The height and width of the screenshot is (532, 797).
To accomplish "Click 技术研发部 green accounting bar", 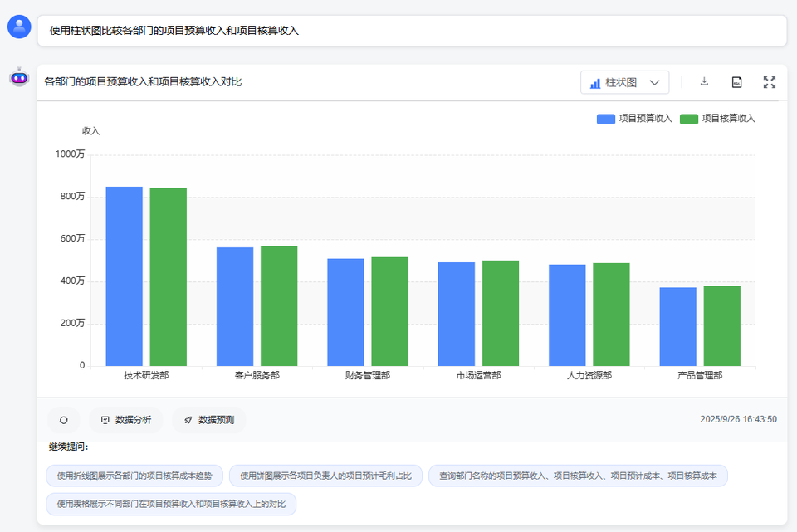I will 169,277.
